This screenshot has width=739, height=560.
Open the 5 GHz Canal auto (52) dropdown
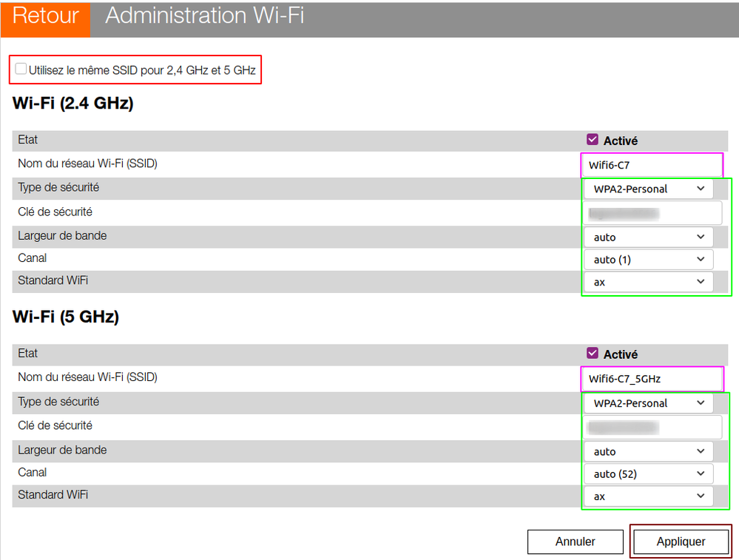649,474
